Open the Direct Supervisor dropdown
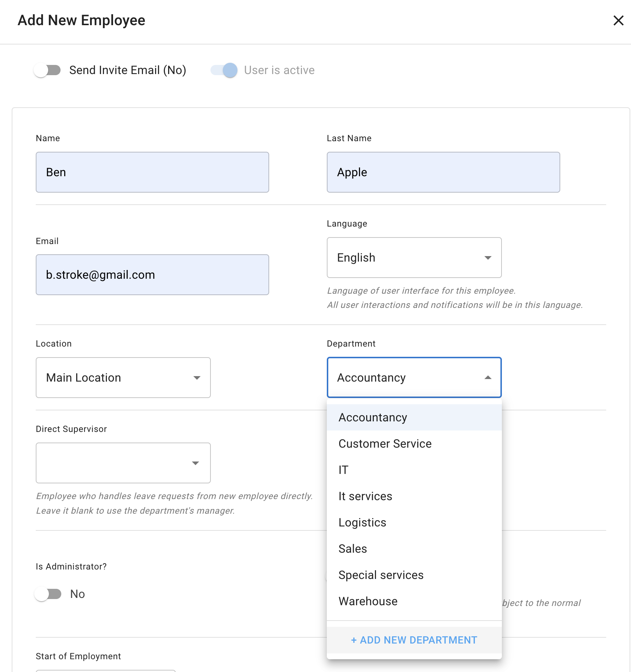 (x=123, y=463)
